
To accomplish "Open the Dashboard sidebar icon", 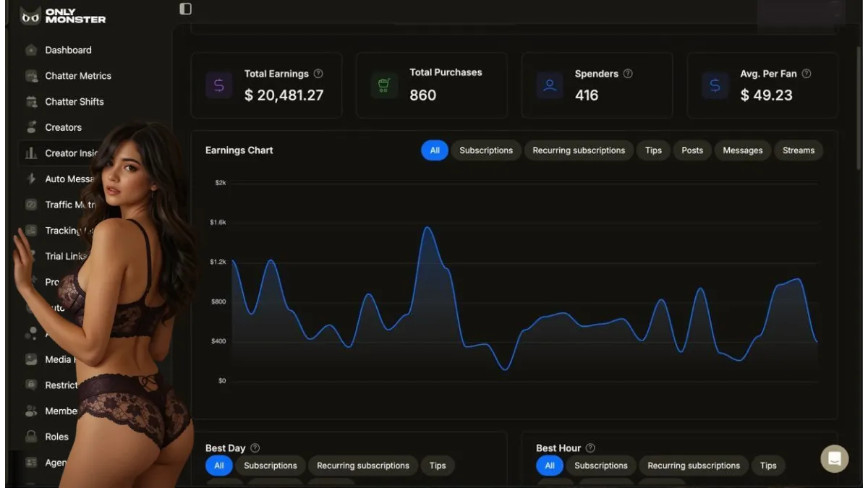I will [31, 50].
